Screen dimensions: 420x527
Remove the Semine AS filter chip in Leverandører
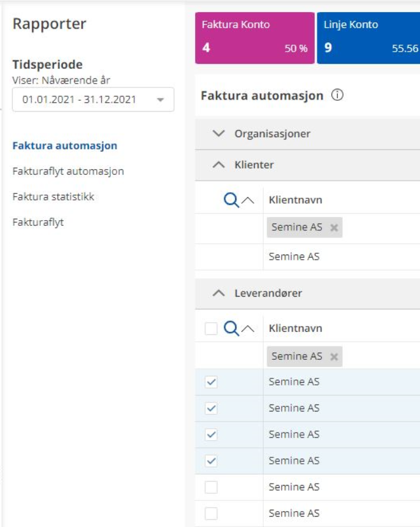coord(334,357)
